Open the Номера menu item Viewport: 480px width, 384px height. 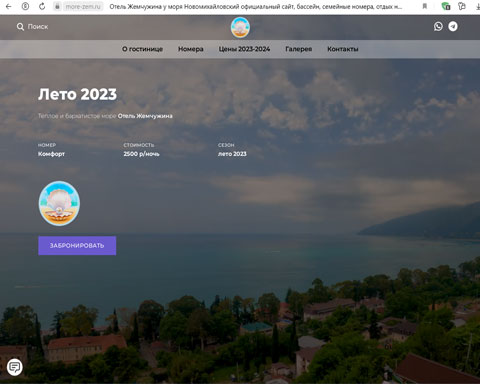(191, 49)
